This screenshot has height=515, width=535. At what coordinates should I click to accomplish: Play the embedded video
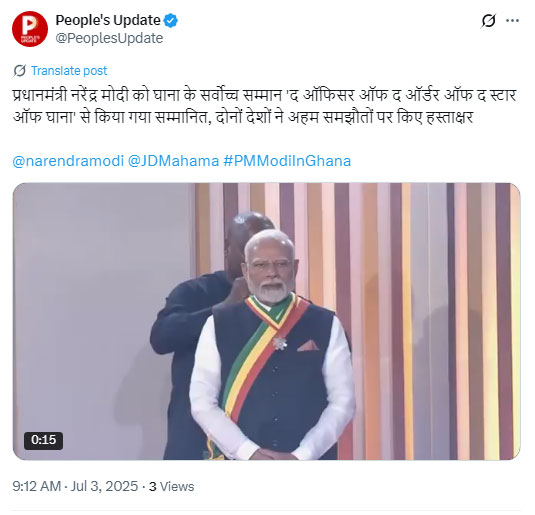266,321
